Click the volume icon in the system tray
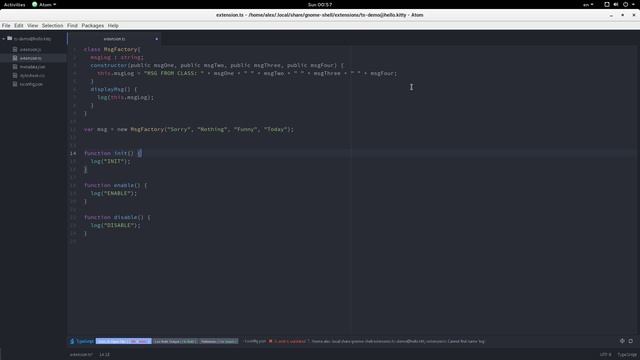 tap(616, 4)
